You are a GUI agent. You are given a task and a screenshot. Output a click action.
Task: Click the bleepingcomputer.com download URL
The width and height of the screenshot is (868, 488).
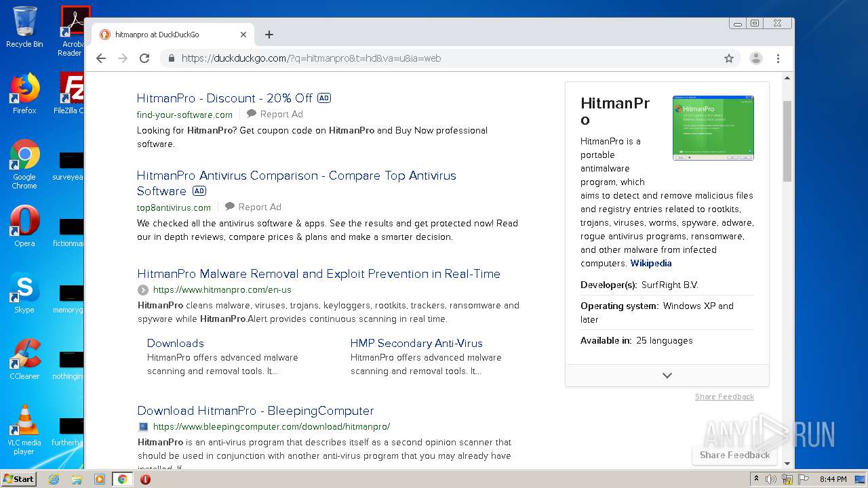(x=271, y=426)
